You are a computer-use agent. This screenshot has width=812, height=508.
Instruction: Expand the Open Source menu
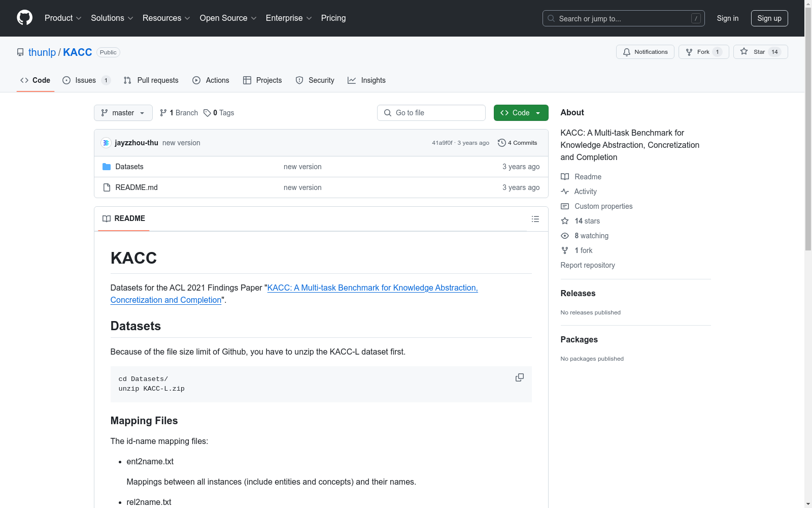(x=228, y=18)
